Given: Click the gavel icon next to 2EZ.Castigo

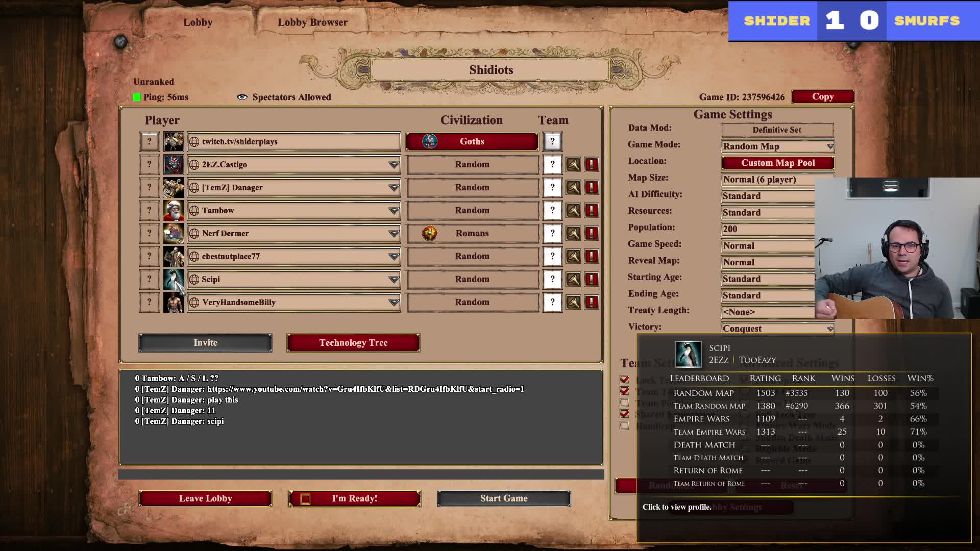Looking at the screenshot, I should [573, 164].
